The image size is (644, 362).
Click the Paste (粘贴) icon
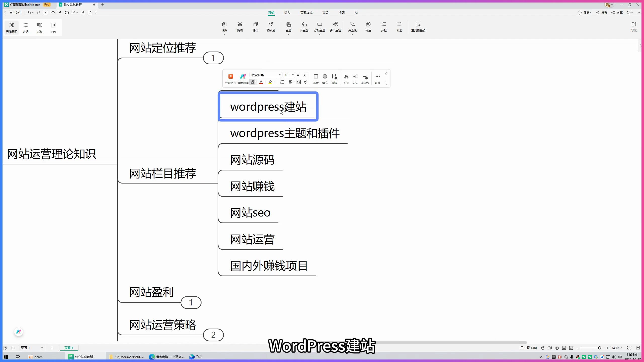click(x=224, y=24)
